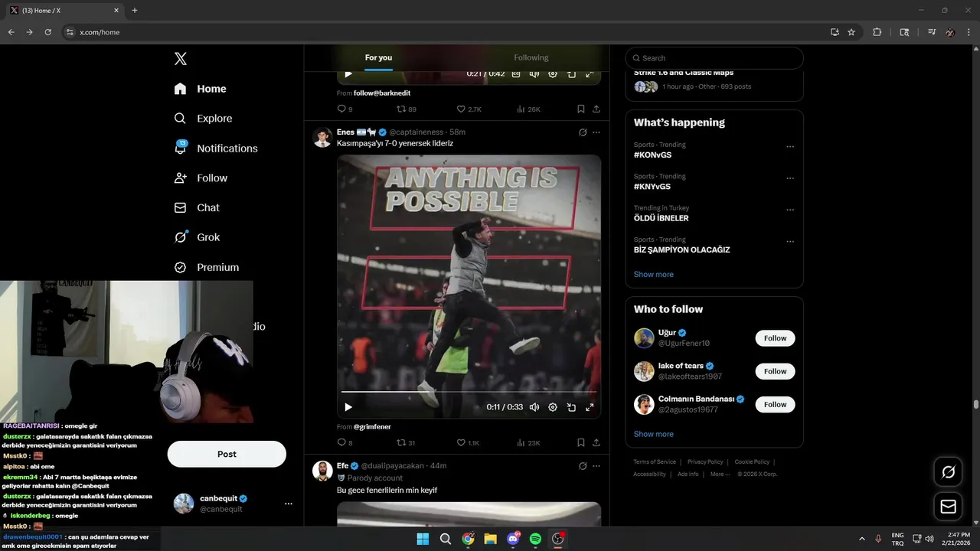
Task: Open Enes profile avatar
Action: coord(322,137)
